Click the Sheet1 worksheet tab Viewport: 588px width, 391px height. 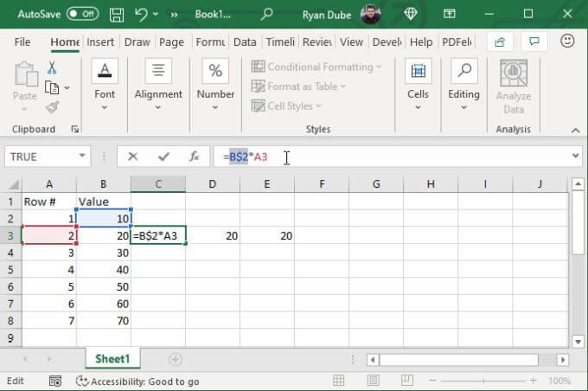tap(111, 359)
